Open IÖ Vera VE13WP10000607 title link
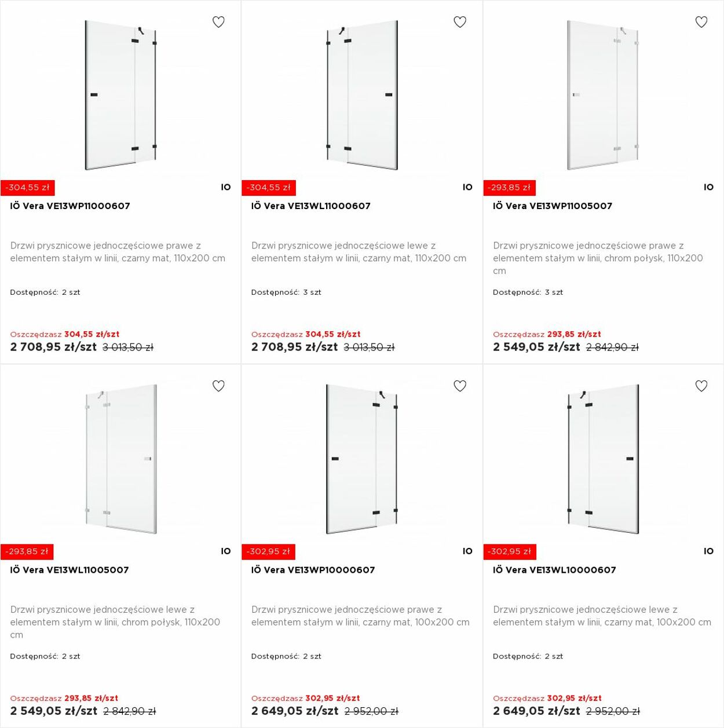This screenshot has height=728, width=724. [313, 570]
